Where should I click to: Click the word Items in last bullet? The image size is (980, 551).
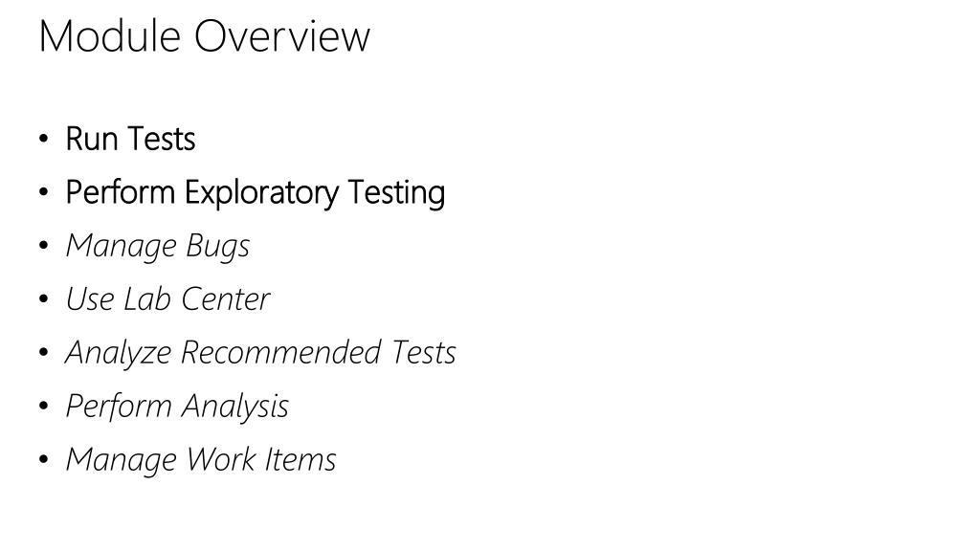pyautogui.click(x=300, y=460)
